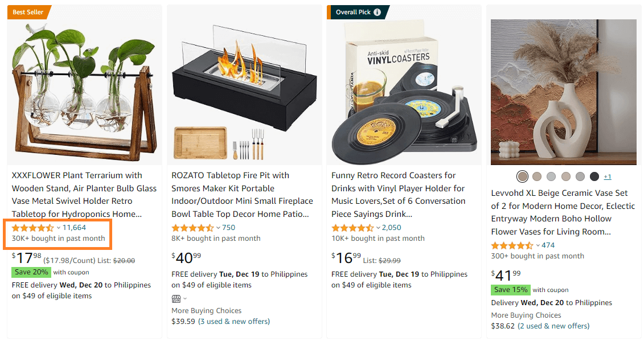Screen dimensions: 644x341
Task: Open the +1 additional color options
Action: pos(608,176)
